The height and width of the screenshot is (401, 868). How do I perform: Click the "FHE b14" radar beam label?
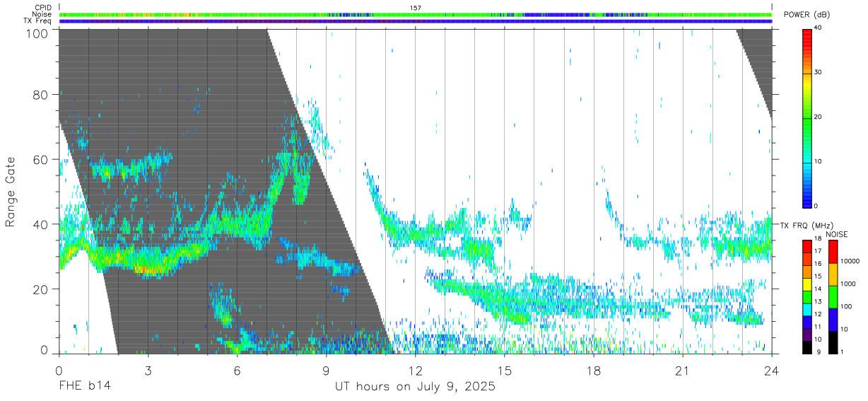pyautogui.click(x=84, y=387)
